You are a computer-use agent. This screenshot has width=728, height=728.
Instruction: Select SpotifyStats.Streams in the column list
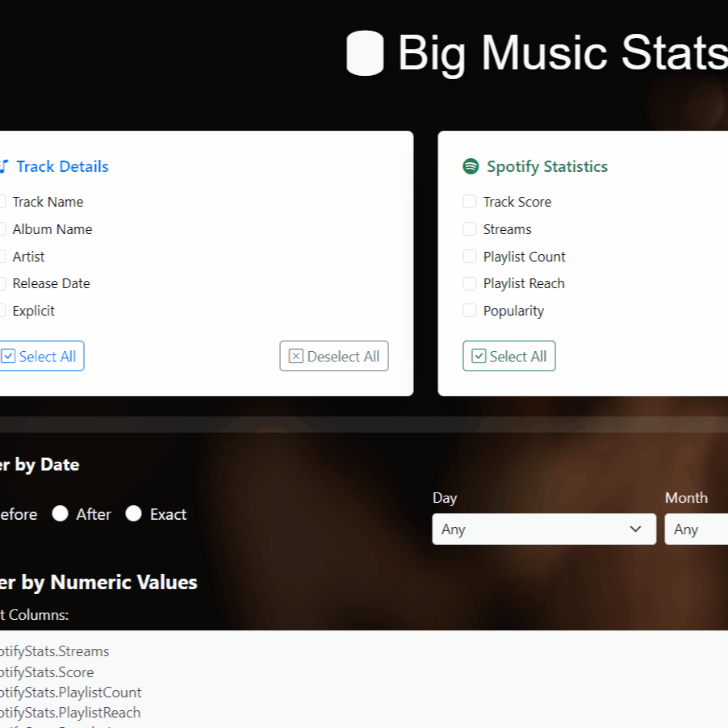(55, 651)
